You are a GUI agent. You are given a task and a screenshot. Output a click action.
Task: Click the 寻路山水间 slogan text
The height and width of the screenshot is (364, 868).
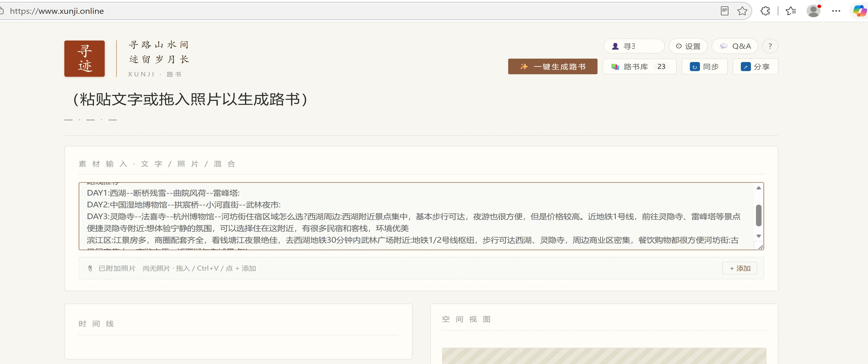(159, 44)
